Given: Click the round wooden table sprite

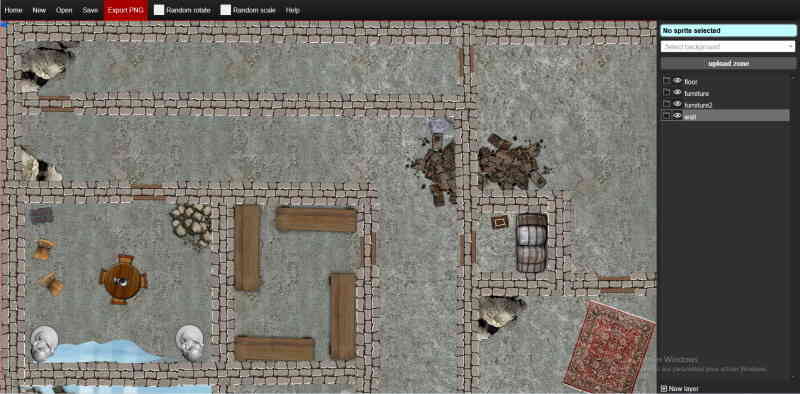Looking at the screenshot, I should [123, 280].
